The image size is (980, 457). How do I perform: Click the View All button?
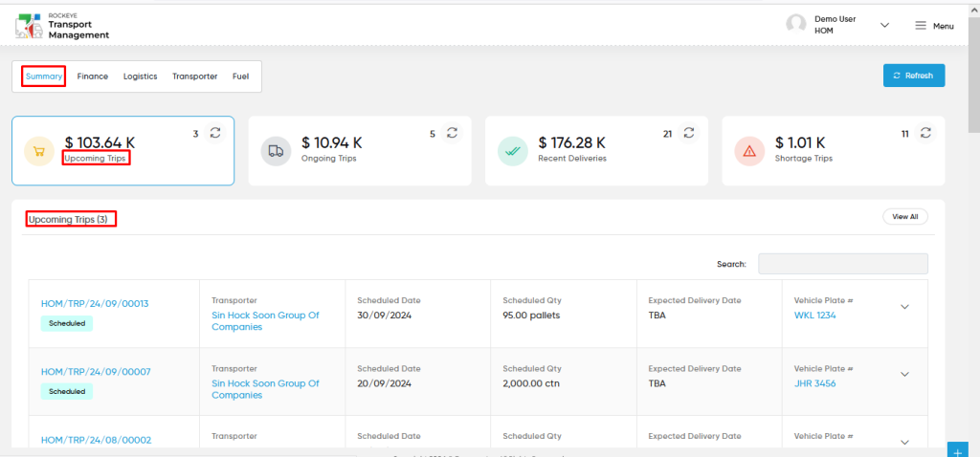click(905, 217)
